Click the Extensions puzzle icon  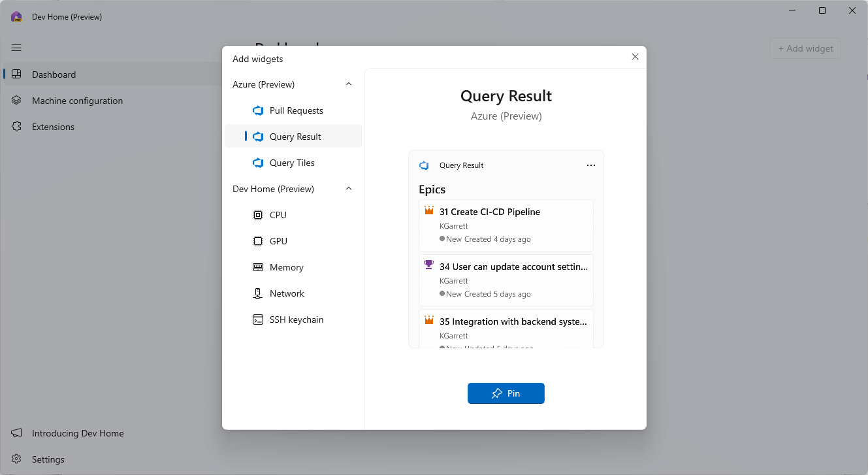[17, 127]
